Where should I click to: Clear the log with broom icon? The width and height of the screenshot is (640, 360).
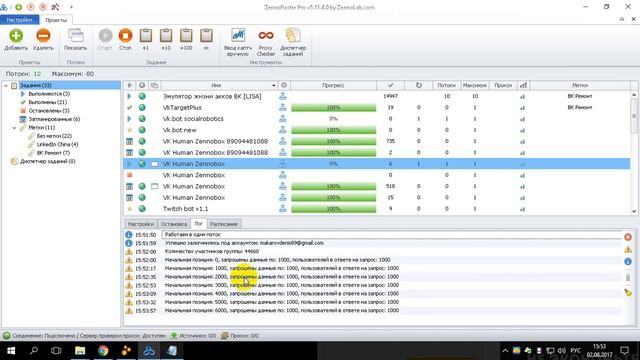(x=628, y=292)
